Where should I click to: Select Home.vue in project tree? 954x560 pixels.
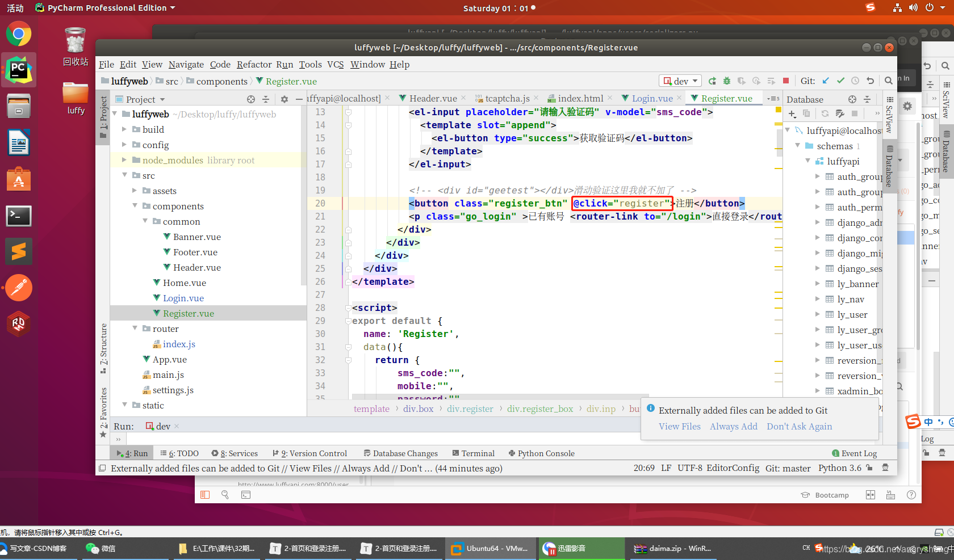tap(184, 283)
